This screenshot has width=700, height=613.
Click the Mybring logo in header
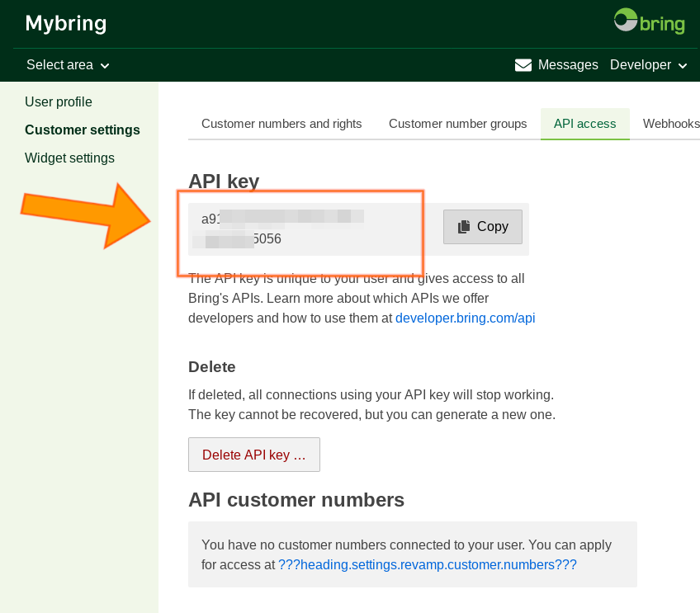click(66, 23)
